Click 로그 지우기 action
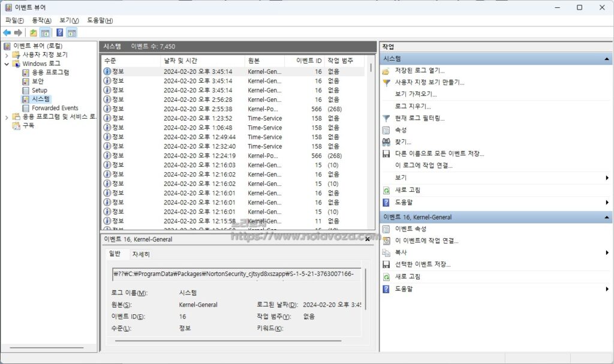This screenshot has height=364, width=614. pos(413,106)
